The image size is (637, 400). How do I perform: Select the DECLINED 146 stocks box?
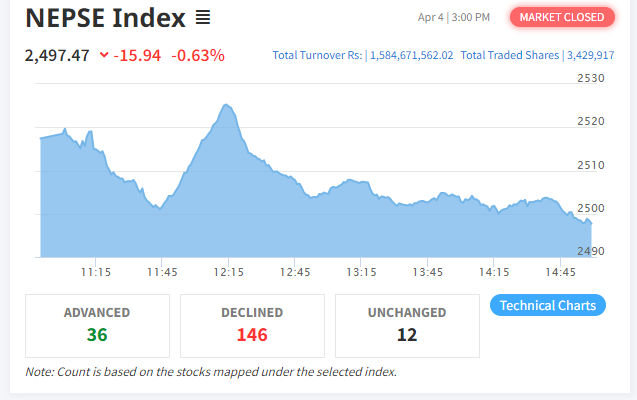coord(252,326)
